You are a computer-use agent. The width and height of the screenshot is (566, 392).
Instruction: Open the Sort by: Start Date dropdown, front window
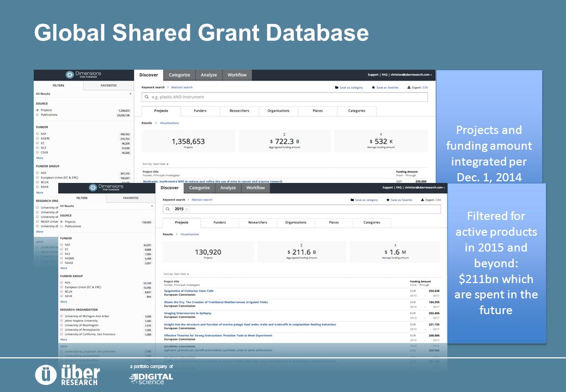tap(176, 274)
